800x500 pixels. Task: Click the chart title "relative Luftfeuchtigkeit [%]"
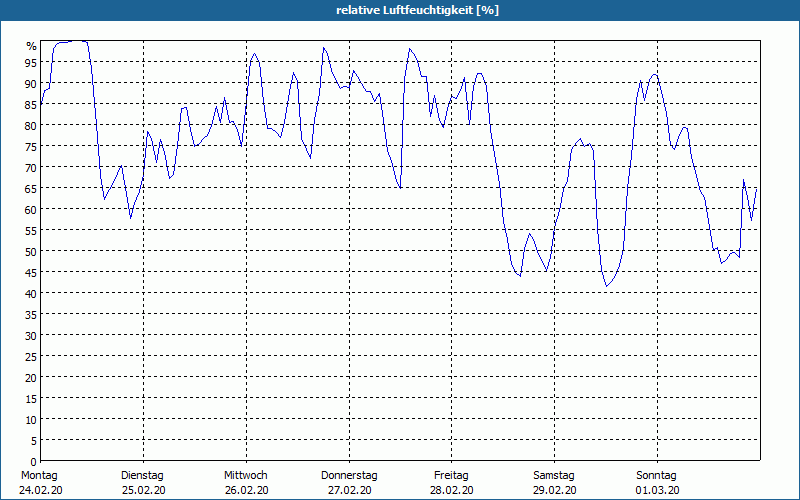point(417,10)
